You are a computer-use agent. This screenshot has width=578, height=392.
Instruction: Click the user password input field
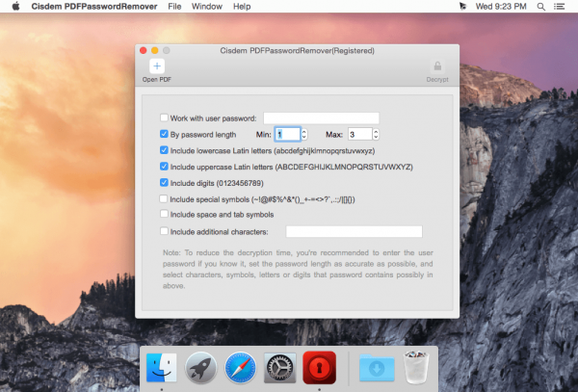321,118
